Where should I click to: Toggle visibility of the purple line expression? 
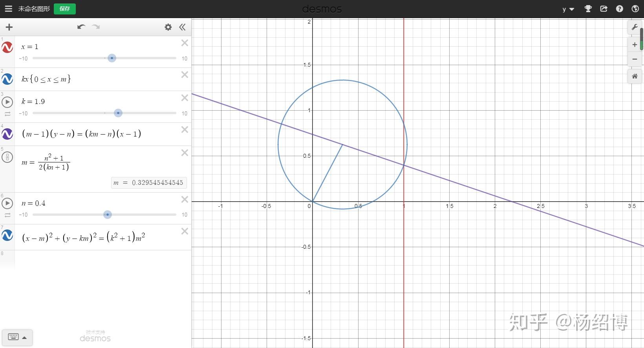[x=7, y=134]
